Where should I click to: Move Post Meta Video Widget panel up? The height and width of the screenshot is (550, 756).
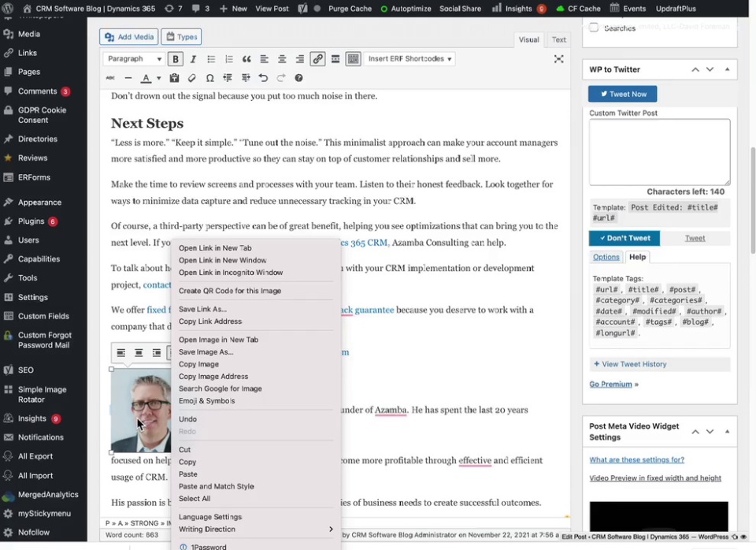pyautogui.click(x=695, y=432)
